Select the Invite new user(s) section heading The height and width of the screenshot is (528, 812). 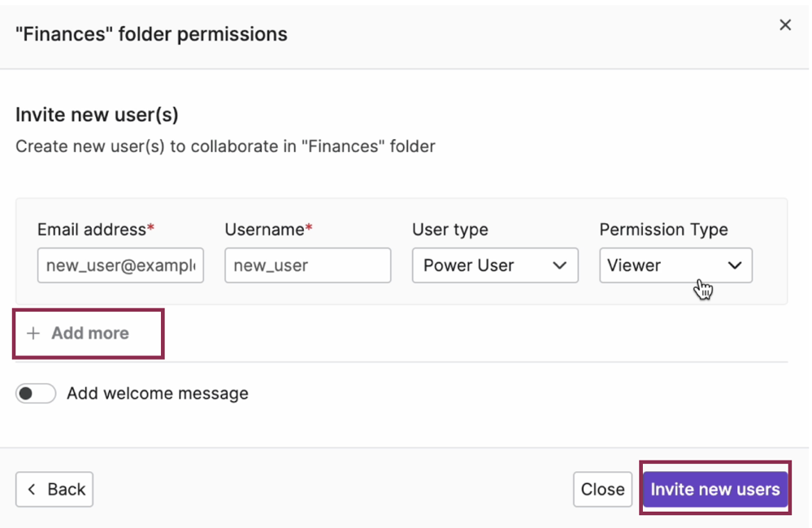(97, 115)
